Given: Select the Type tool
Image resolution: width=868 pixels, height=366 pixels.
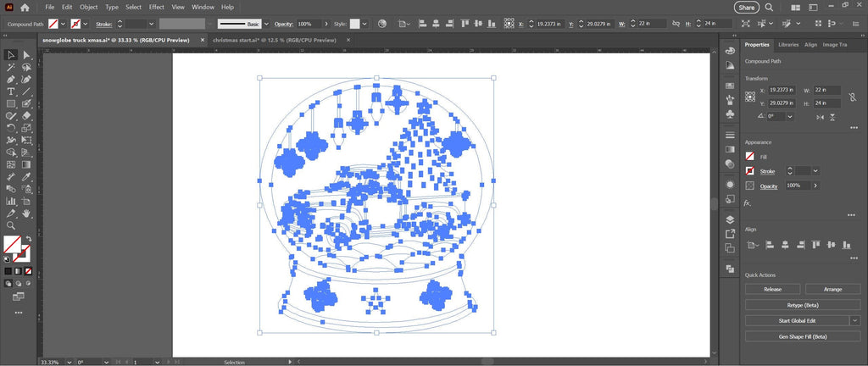Looking at the screenshot, I should (x=10, y=91).
